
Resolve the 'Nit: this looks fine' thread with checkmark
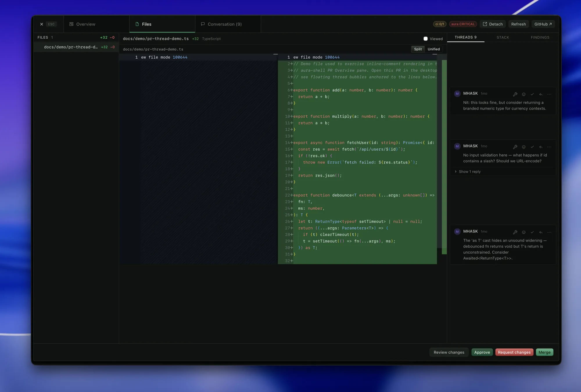(532, 94)
